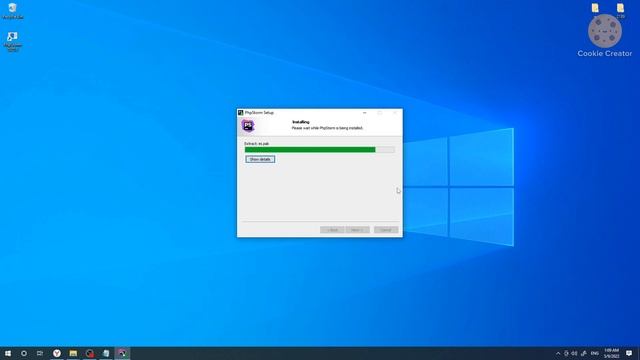Click the red recorder taskbar icon
This screenshot has height=360, width=640.
tap(90, 353)
